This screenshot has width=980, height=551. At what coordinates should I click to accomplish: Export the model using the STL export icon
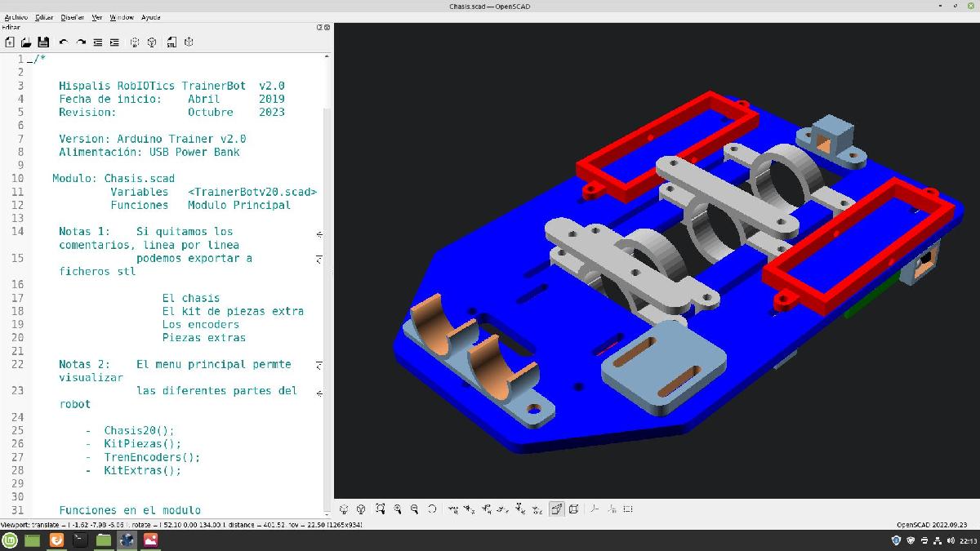[x=171, y=42]
